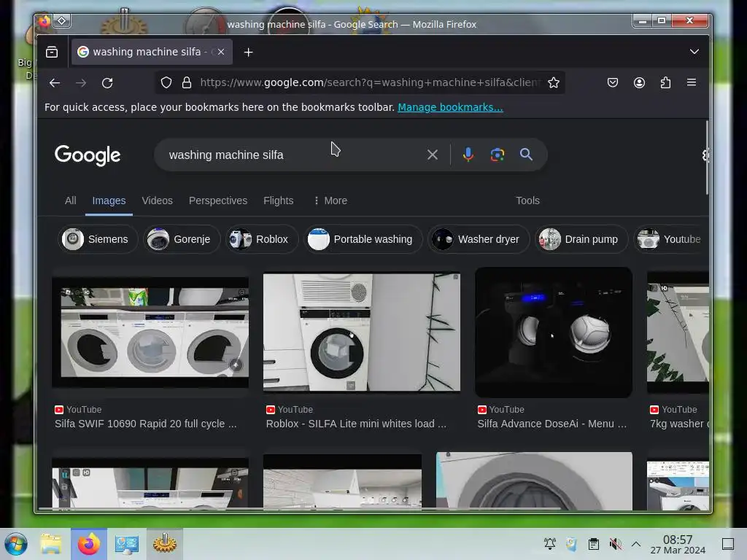Filter images by Siemens chip
747x560 pixels.
click(98, 239)
